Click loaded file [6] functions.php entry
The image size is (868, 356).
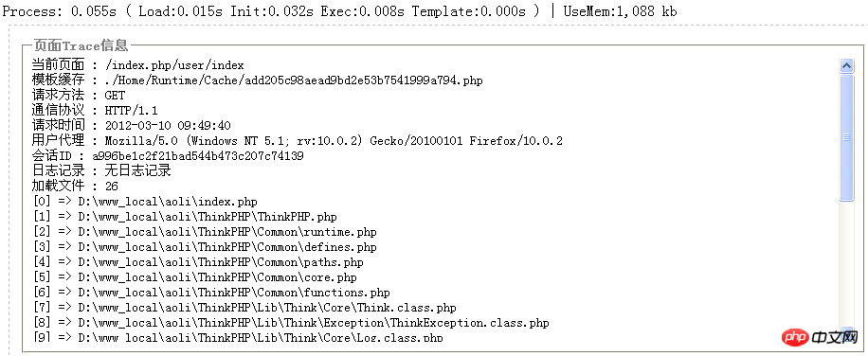point(212,293)
